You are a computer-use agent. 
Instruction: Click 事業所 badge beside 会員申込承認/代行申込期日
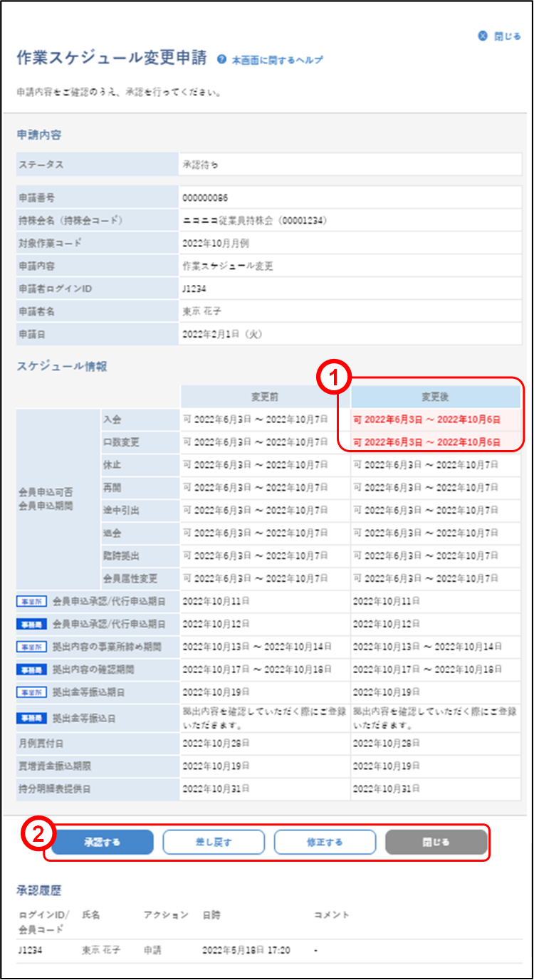(31, 602)
